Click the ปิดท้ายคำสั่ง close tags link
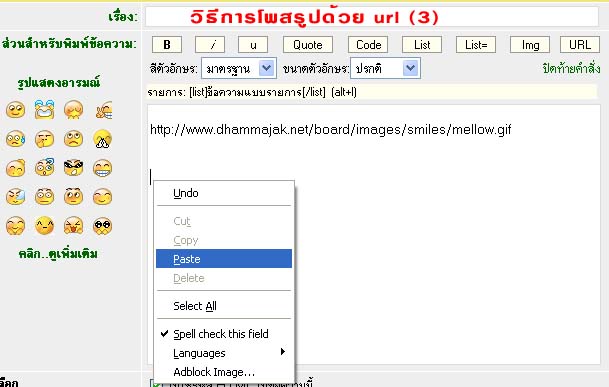609x387 pixels. [x=571, y=69]
